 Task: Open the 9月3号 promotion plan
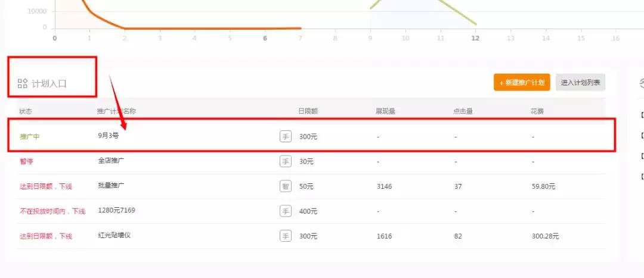109,136
